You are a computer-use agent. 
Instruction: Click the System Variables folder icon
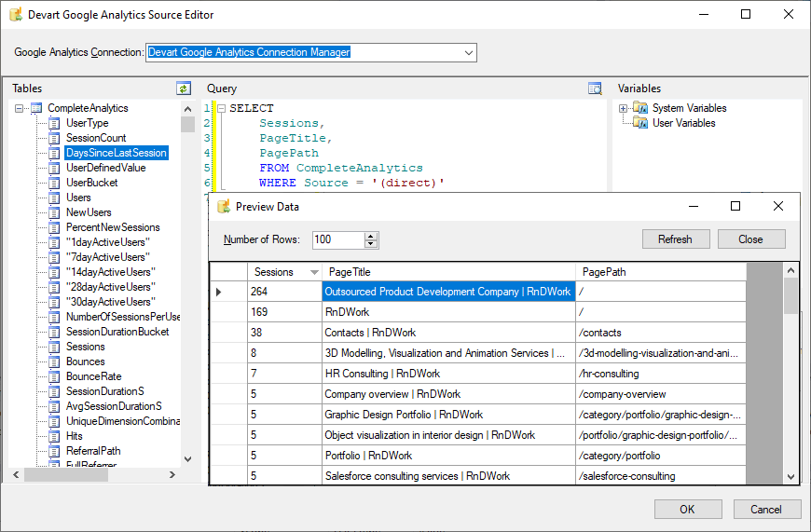point(640,108)
